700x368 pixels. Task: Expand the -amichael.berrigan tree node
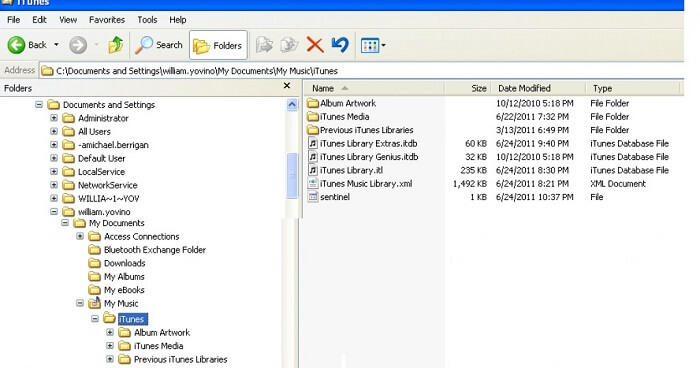(x=54, y=145)
